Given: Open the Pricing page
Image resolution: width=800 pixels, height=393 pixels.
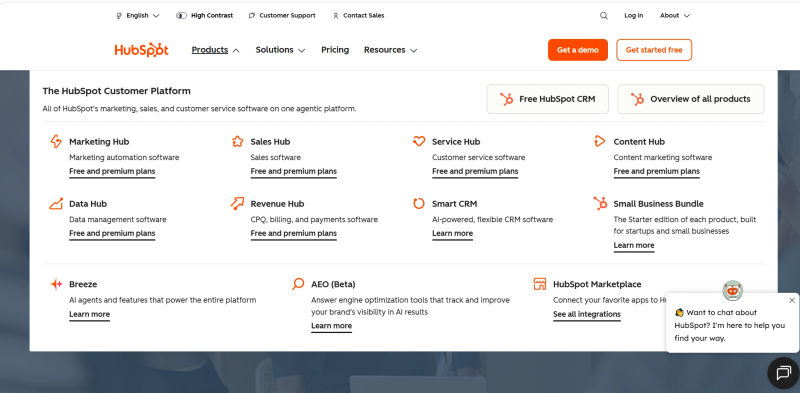Looking at the screenshot, I should 335,50.
